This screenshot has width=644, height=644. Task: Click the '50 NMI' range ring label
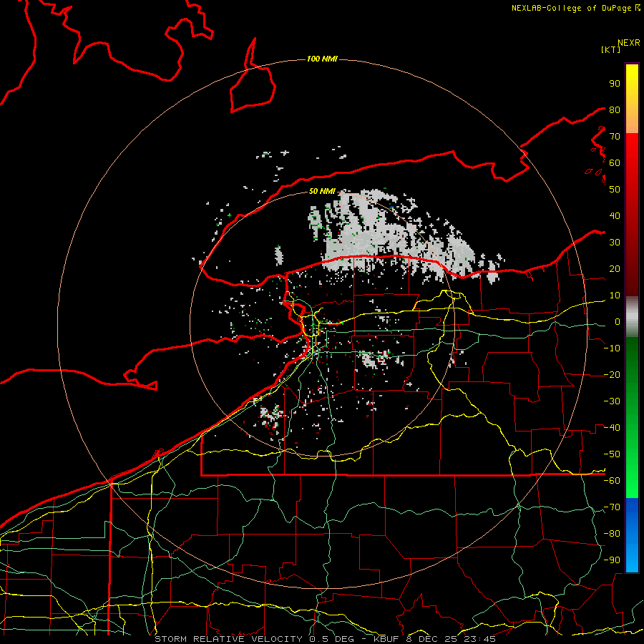322,191
